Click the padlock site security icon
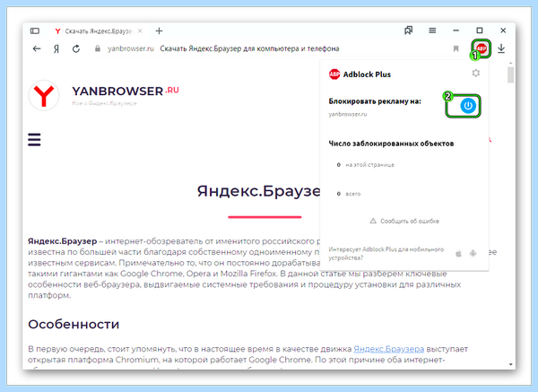Screen dimensions: 538x392 click(98, 48)
